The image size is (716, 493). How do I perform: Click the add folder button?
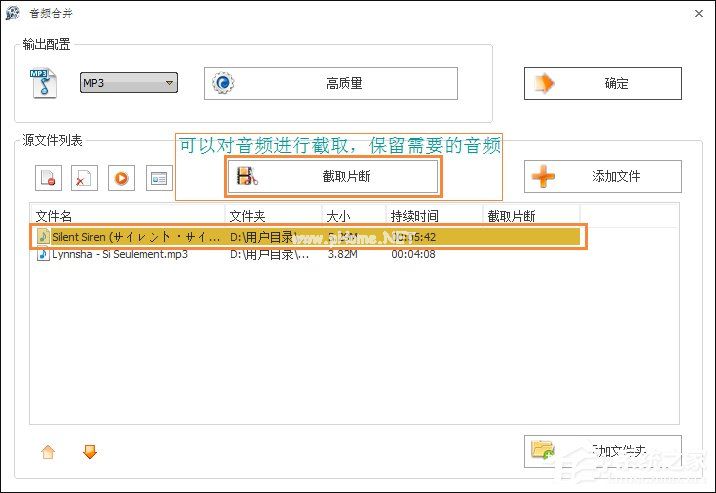(x=603, y=451)
